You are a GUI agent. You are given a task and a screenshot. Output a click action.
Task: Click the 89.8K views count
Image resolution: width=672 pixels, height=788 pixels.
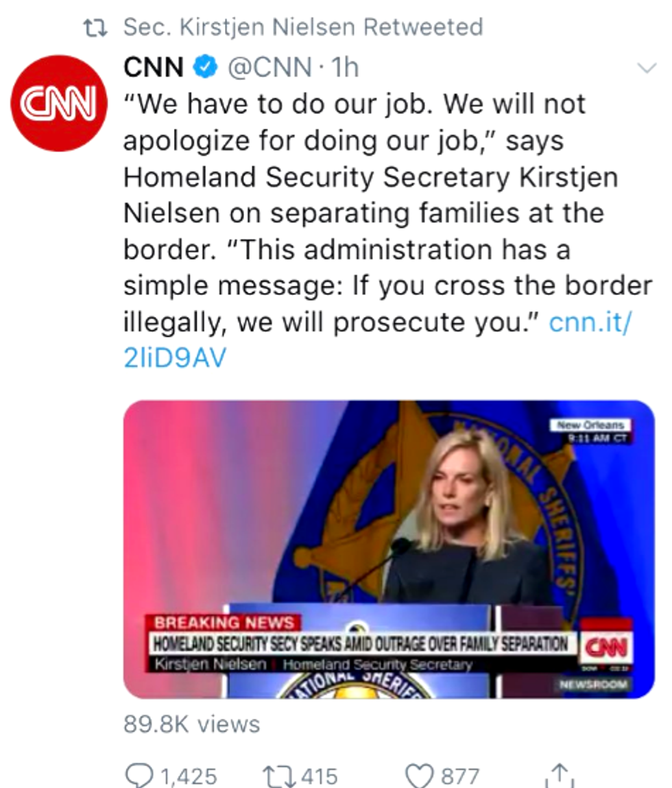191,724
